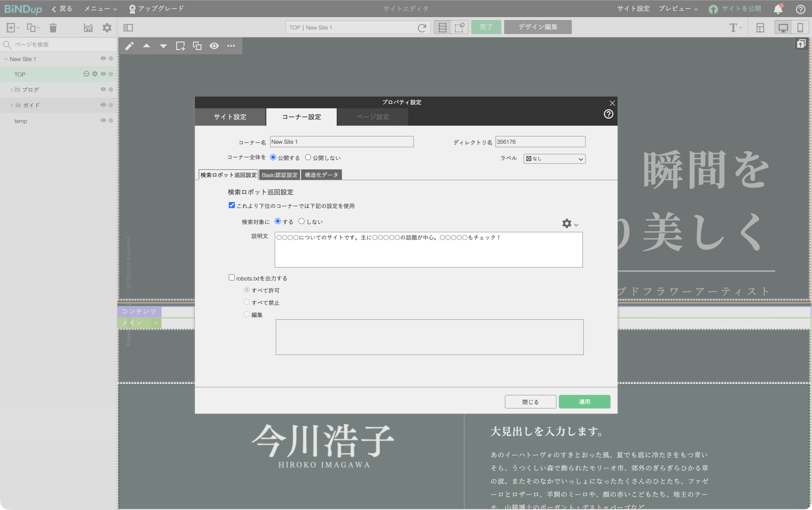Open the メニュー dropdown menu
The width and height of the screenshot is (812, 510).
pyautogui.click(x=101, y=9)
